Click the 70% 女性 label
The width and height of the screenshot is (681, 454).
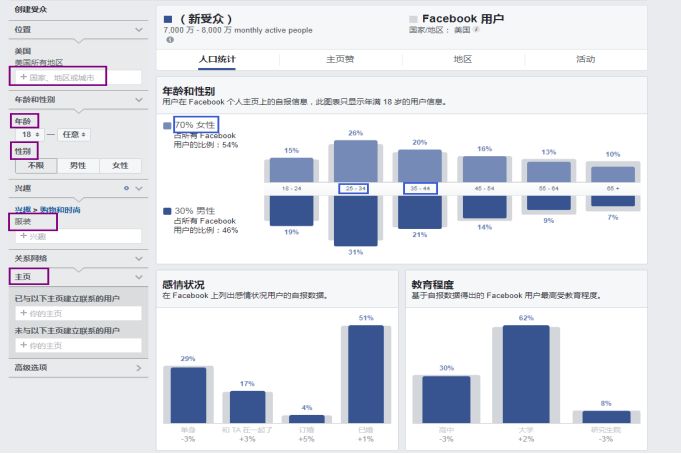click(x=195, y=125)
